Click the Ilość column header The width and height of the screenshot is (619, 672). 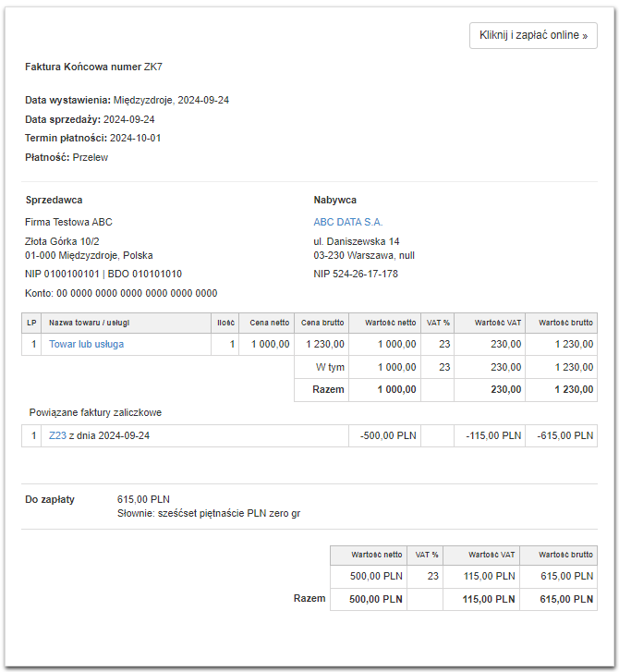[x=226, y=323]
